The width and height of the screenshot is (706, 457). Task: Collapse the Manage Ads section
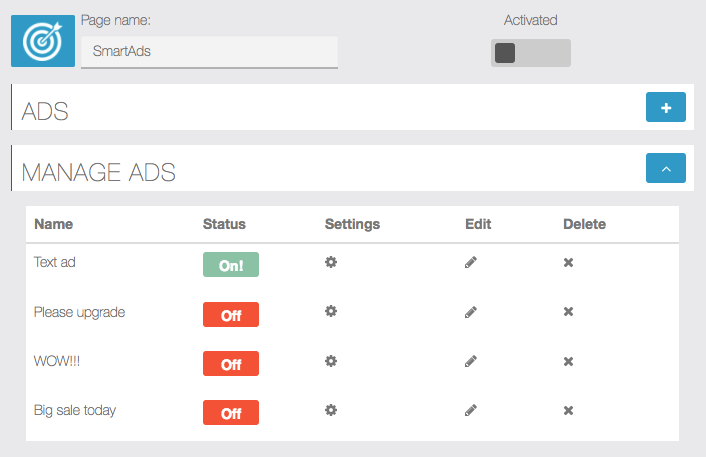666,168
